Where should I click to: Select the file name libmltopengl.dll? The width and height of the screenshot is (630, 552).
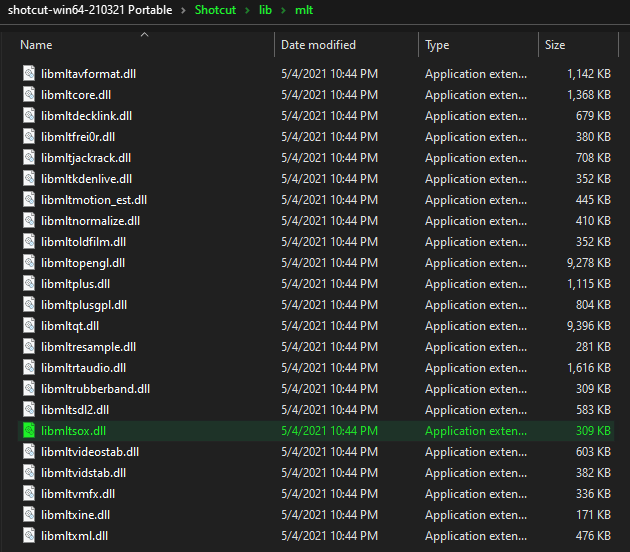[83, 263]
